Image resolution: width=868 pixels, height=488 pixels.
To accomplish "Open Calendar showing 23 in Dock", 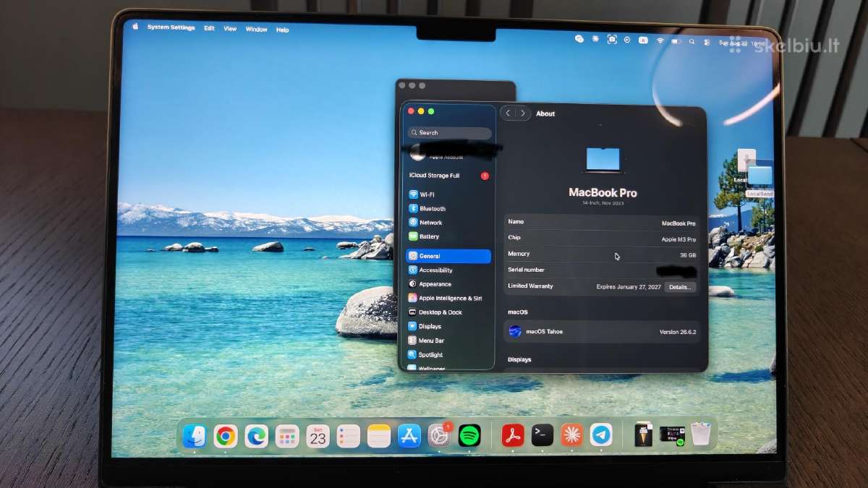I will 318,436.
